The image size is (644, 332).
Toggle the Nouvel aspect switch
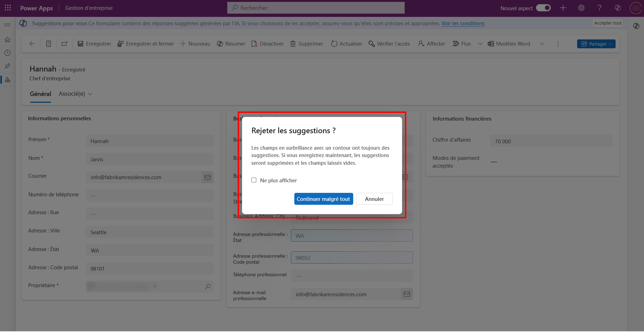(x=543, y=8)
